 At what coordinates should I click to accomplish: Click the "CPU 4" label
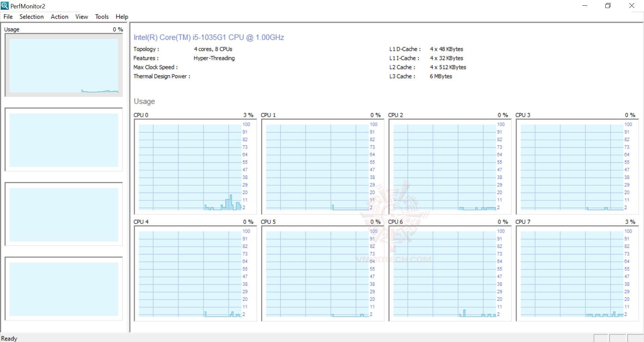click(x=141, y=222)
